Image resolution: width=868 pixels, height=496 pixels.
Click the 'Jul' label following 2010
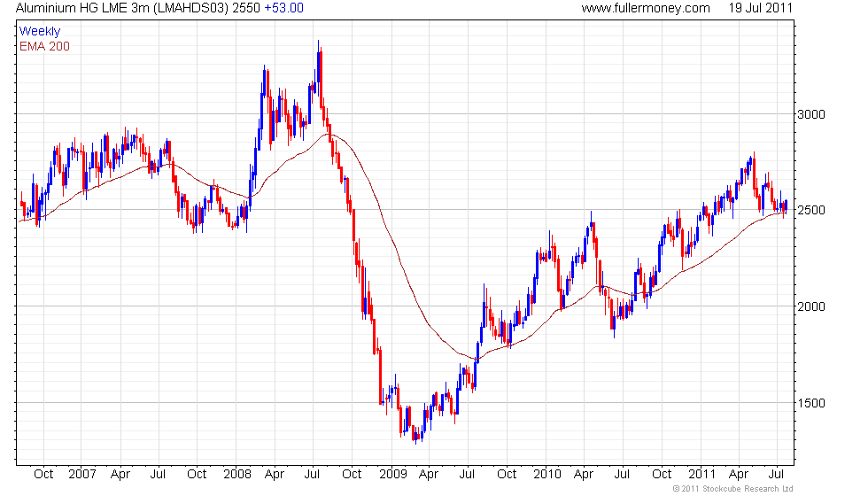point(622,475)
